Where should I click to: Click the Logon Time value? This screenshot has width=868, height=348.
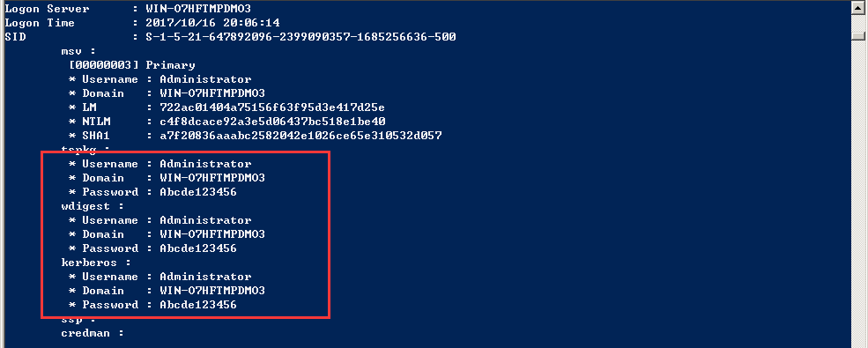click(212, 23)
